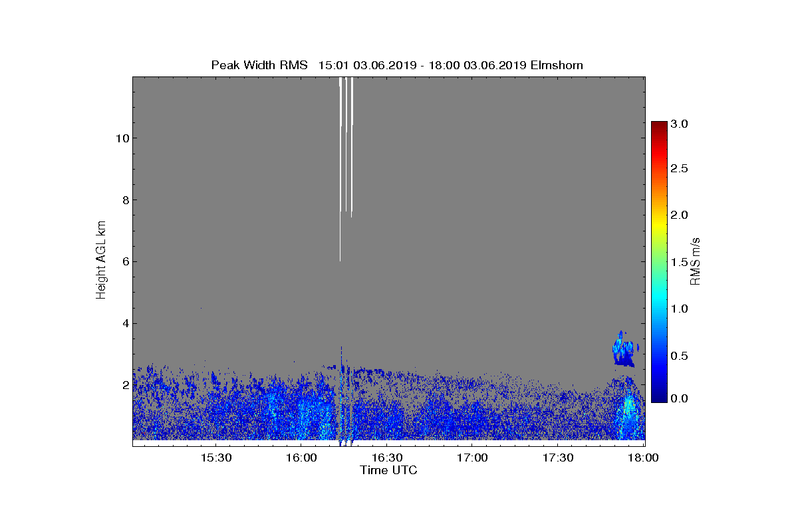Click the 17:30 time tick label
This screenshot has height=532, width=798.
(x=559, y=458)
